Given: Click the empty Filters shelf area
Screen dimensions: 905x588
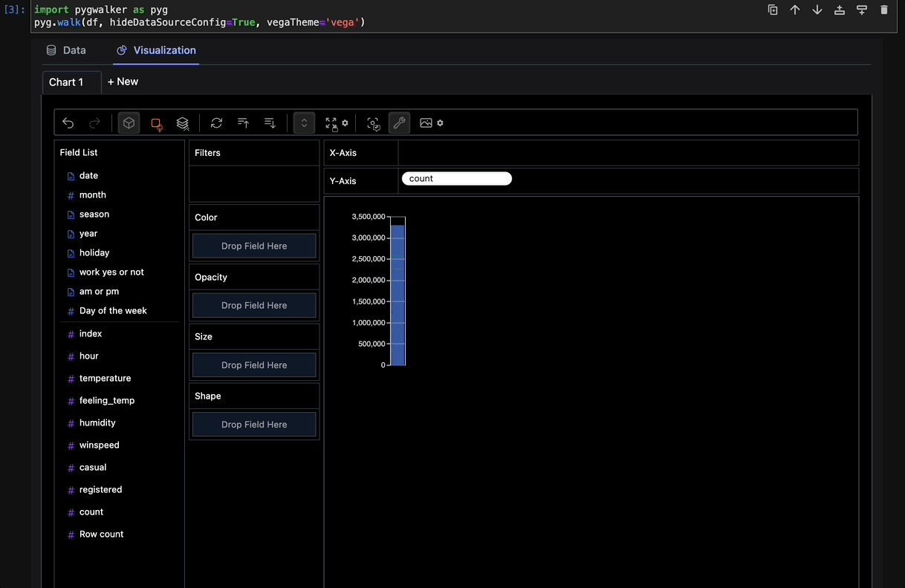Looking at the screenshot, I should pos(254,183).
